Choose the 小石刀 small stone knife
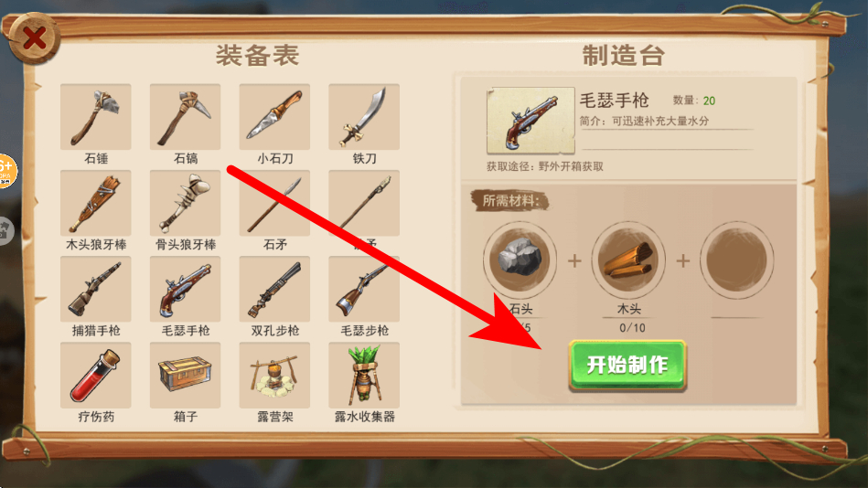This screenshot has width=868, height=488. point(274,117)
